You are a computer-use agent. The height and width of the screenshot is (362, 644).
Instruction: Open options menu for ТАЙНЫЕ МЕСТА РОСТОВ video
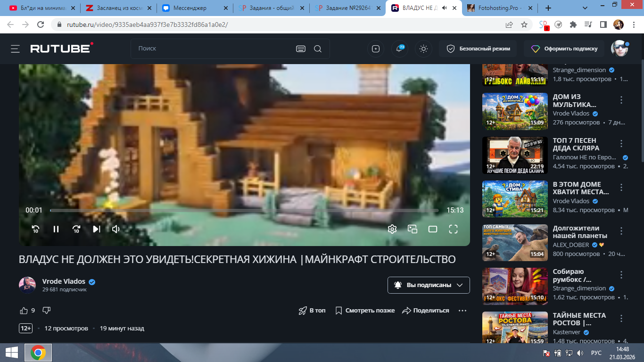[x=621, y=319]
